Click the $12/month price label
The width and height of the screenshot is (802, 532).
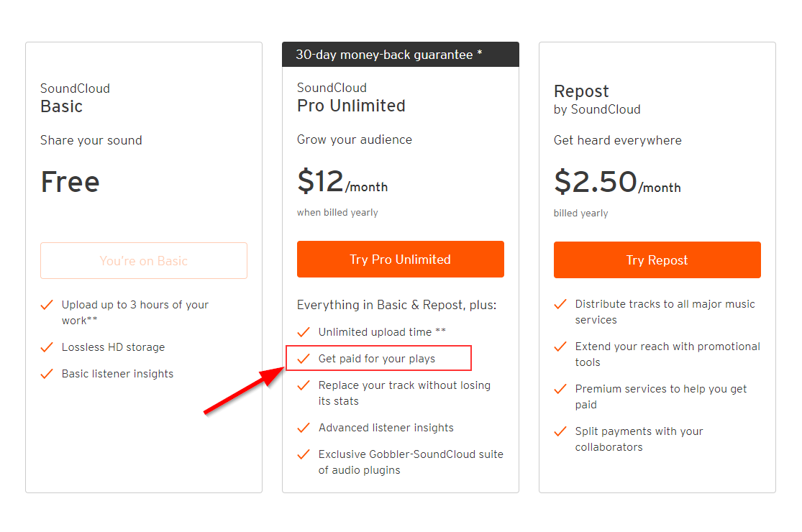tap(342, 182)
